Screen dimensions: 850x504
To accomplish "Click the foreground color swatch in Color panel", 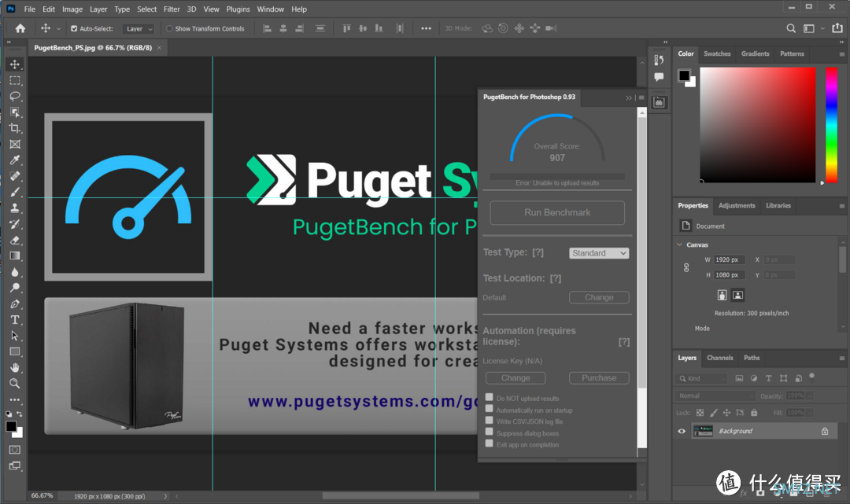I will coord(684,75).
